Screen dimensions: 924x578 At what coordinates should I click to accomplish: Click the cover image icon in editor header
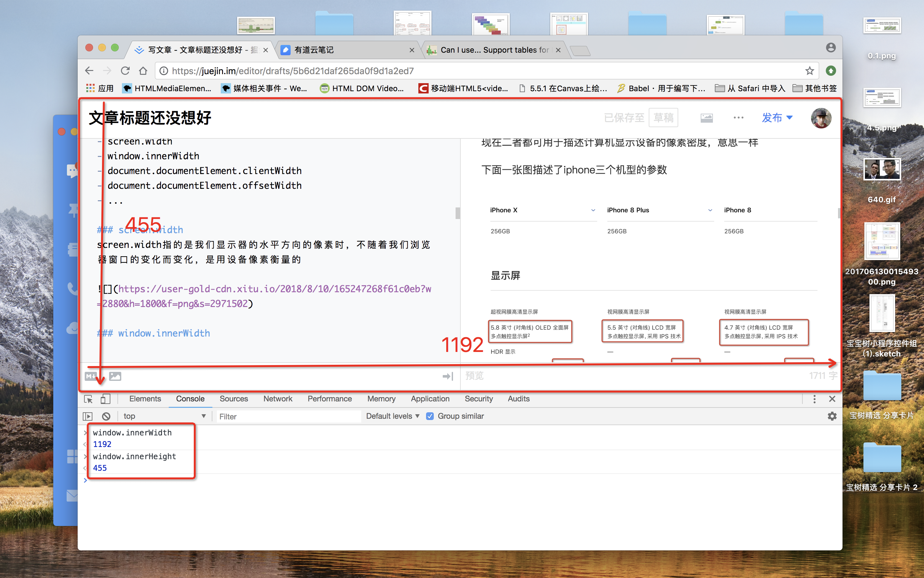(706, 118)
